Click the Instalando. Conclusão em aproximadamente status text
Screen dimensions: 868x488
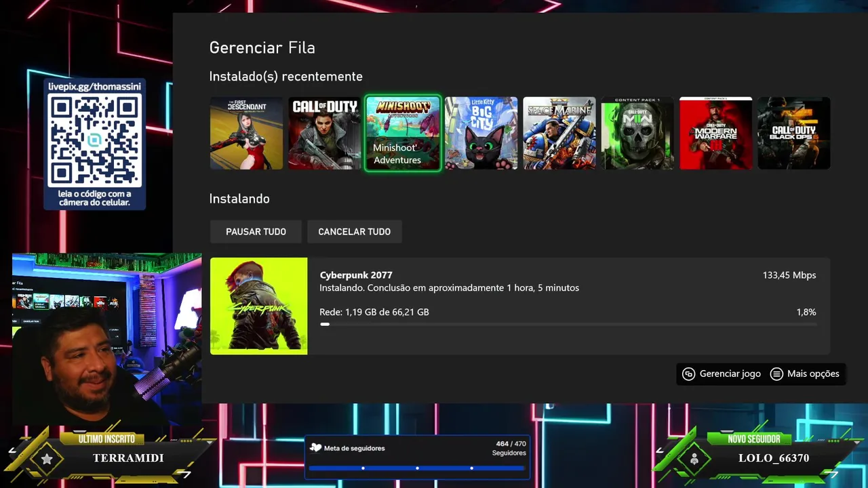pyautogui.click(x=449, y=287)
